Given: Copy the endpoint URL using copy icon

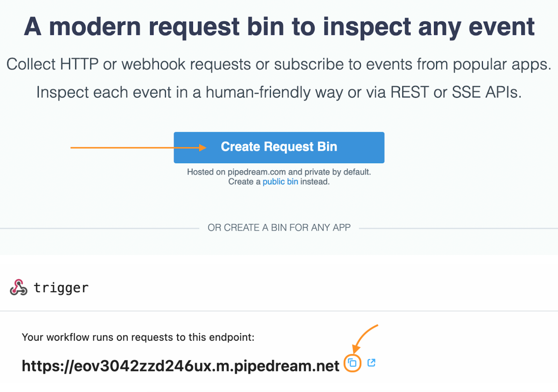Looking at the screenshot, I should coord(352,363).
